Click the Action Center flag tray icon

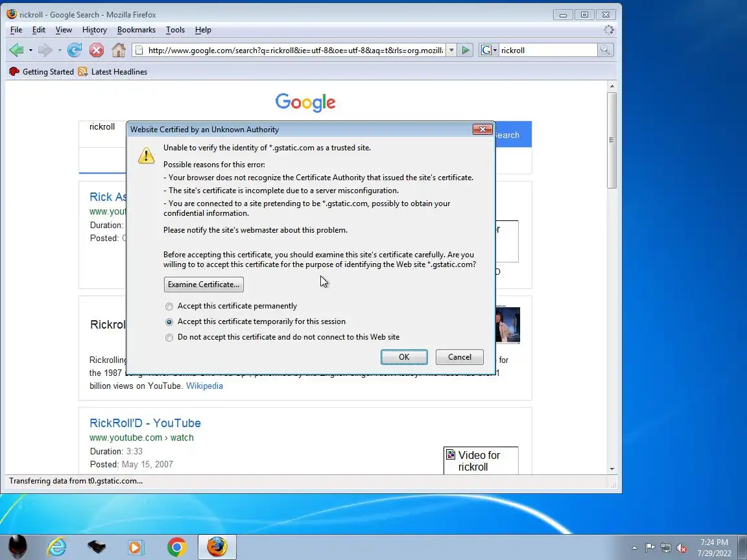tap(650, 548)
